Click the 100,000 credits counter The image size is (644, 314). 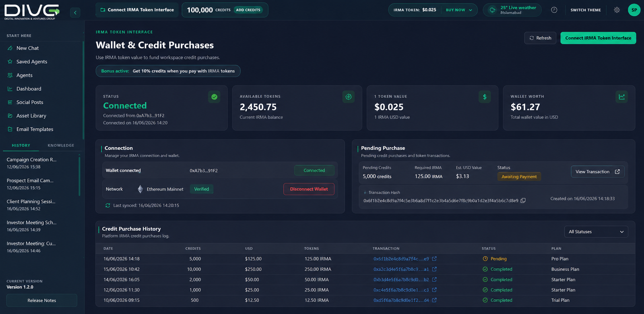coord(208,10)
